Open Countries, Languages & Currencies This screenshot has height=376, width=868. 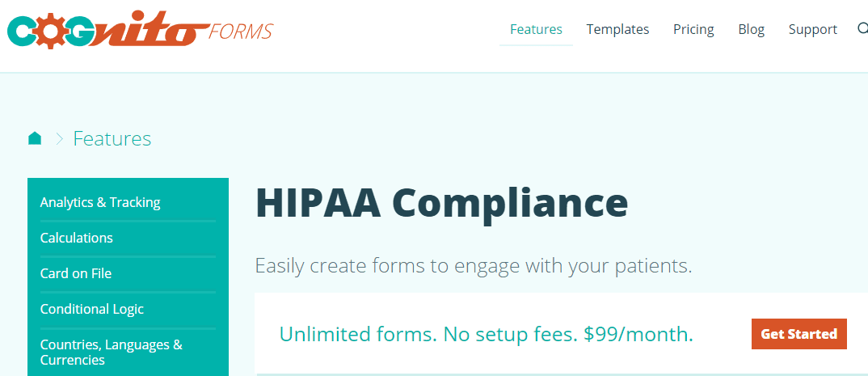tap(112, 352)
